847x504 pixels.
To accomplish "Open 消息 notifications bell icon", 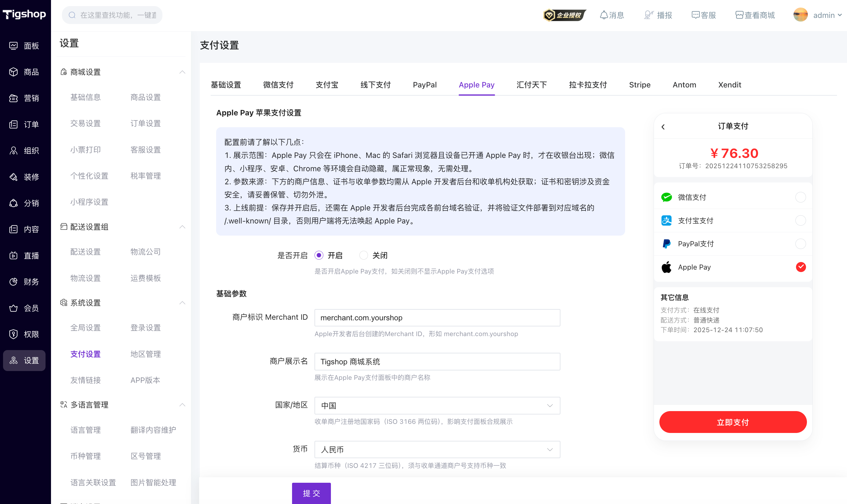I will point(604,15).
